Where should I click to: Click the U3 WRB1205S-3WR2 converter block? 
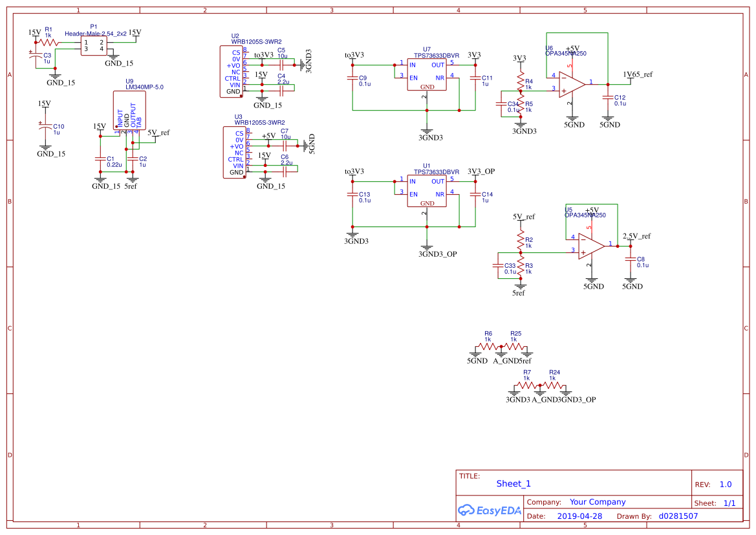click(x=235, y=153)
